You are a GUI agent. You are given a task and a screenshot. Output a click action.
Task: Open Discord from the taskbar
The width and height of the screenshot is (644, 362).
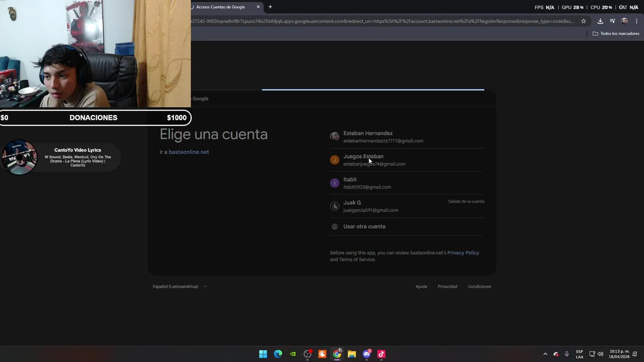point(367,354)
